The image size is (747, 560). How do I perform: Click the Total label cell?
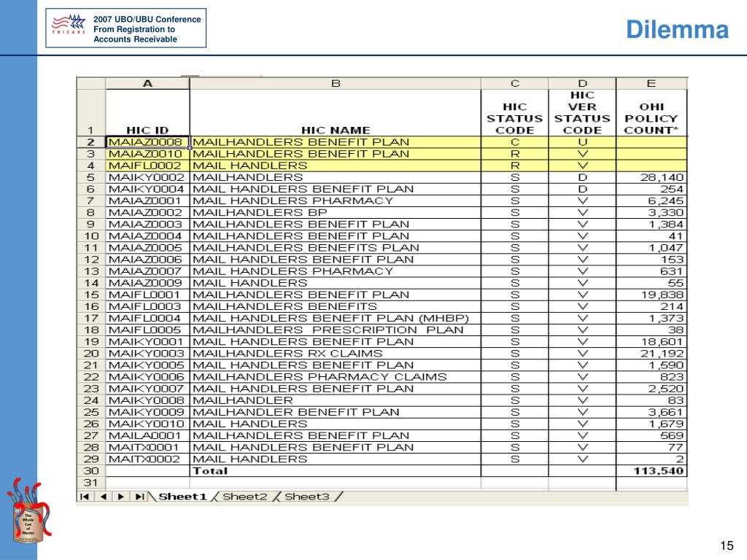pyautogui.click(x=336, y=471)
